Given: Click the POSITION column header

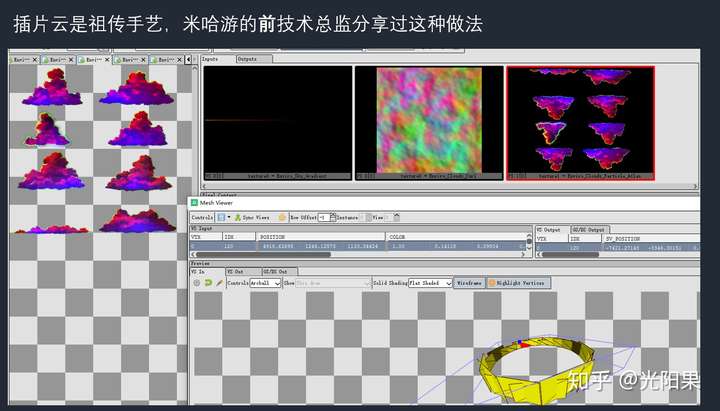Looking at the screenshot, I should coord(321,237).
